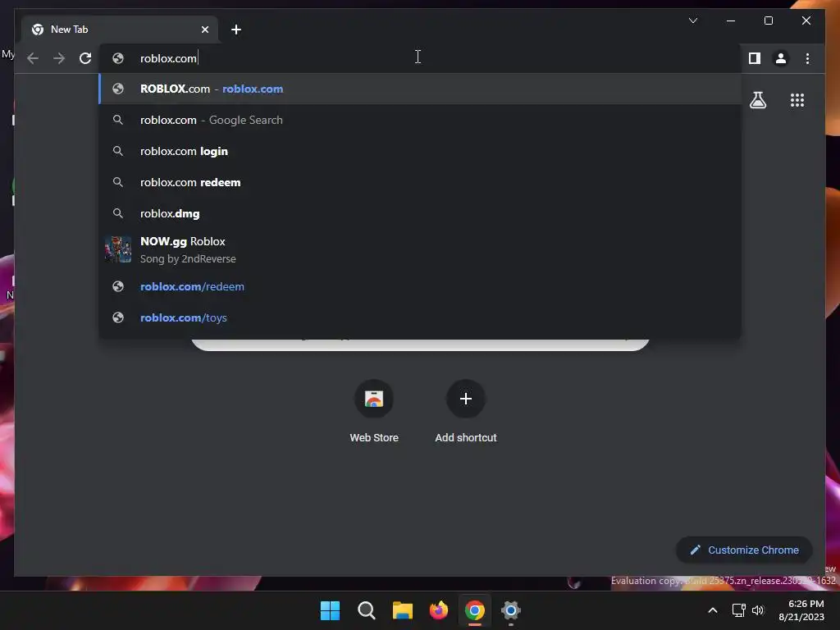Choose NOW.gg Roblox song suggestion
Viewport: 840px width, 630px height.
420,249
